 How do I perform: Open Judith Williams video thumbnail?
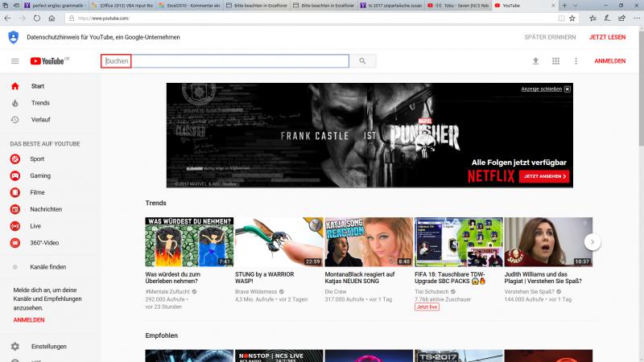(548, 242)
